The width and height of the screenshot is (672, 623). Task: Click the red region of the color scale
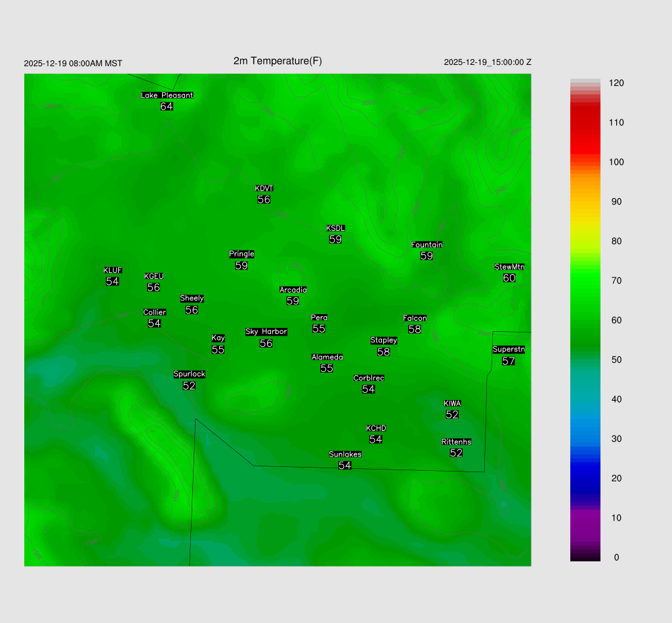coord(585,125)
